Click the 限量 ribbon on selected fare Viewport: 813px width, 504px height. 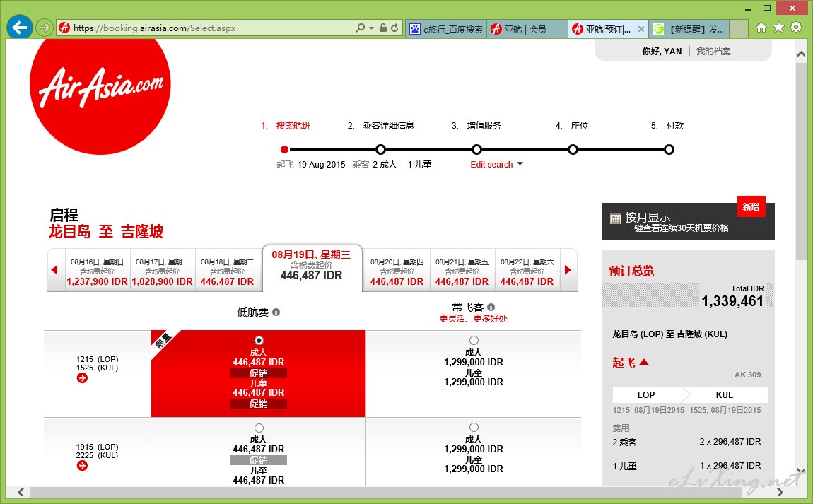click(163, 342)
